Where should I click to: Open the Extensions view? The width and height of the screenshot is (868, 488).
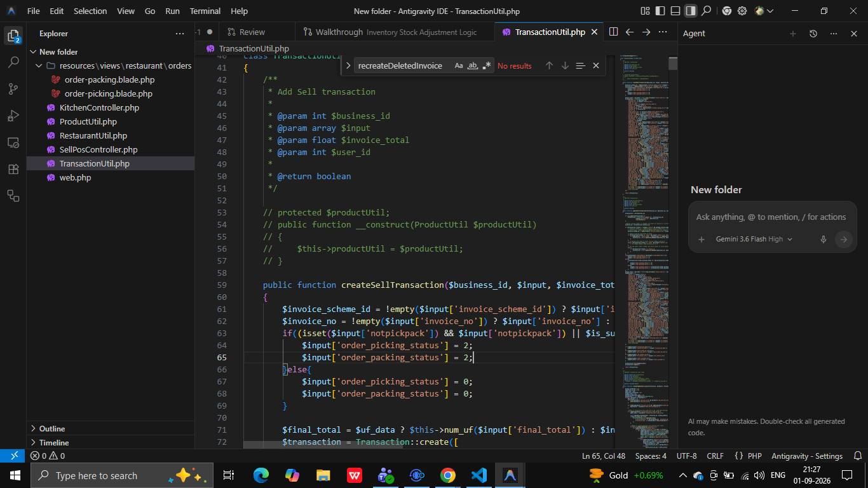[13, 169]
